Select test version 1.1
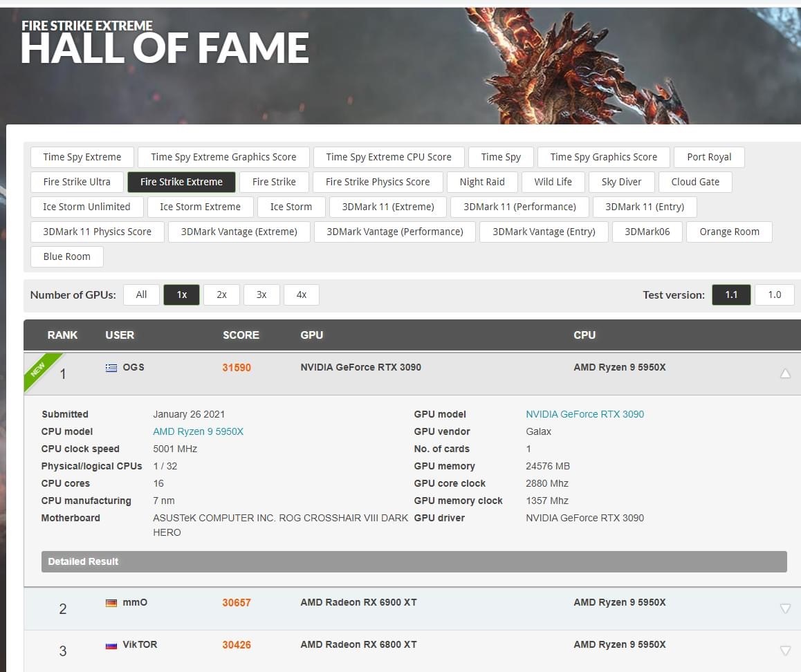This screenshot has width=801, height=672. coord(731,295)
